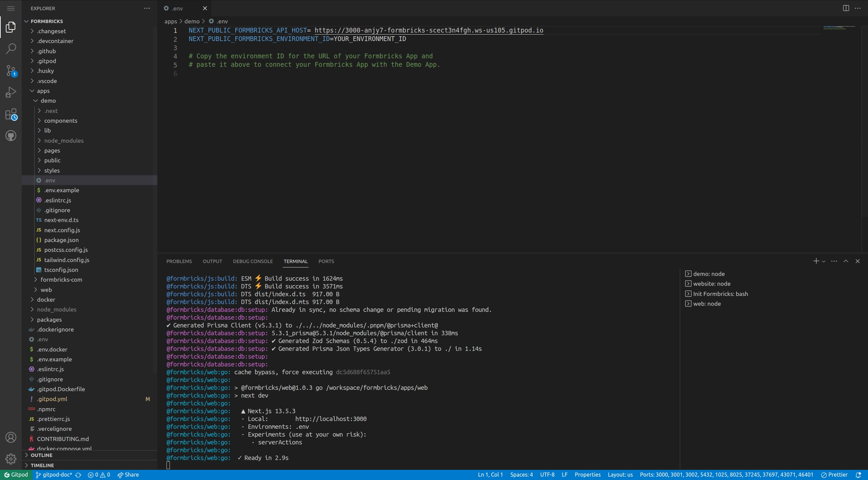The height and width of the screenshot is (480, 868).
Task: Expand the formbricks-com folder
Action: (90, 280)
